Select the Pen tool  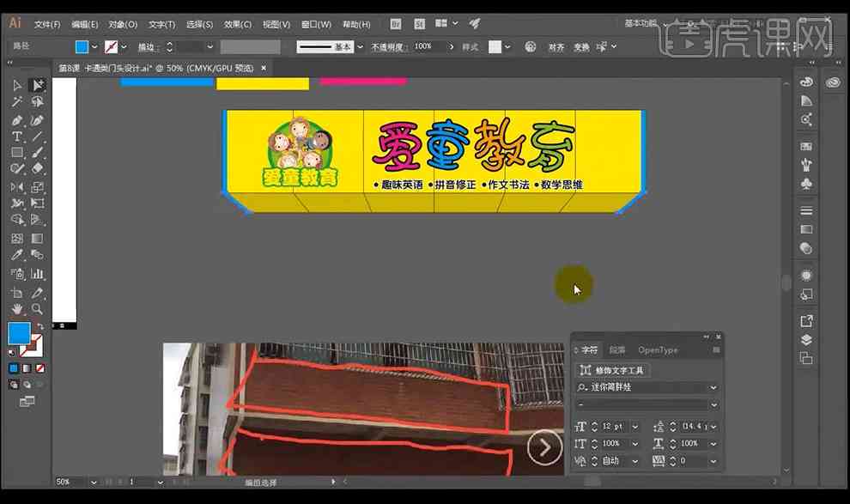[x=17, y=120]
